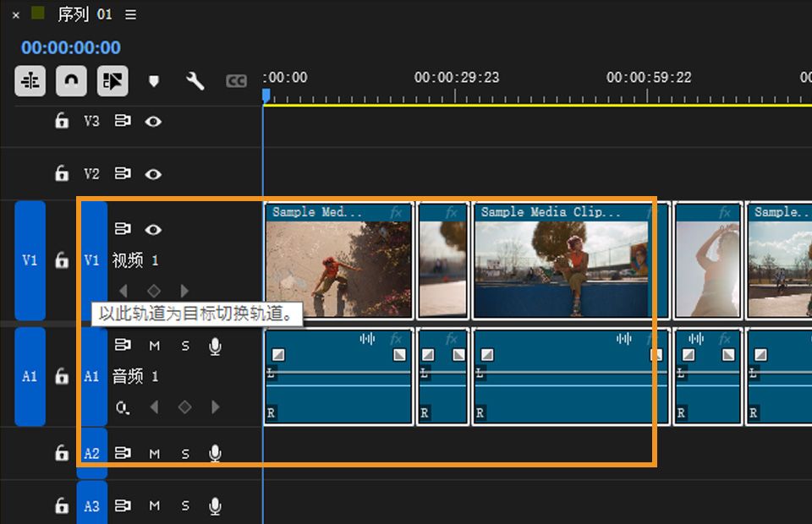Hide track V2 output with eye icon
The height and width of the screenshot is (524, 812).
coord(153,174)
